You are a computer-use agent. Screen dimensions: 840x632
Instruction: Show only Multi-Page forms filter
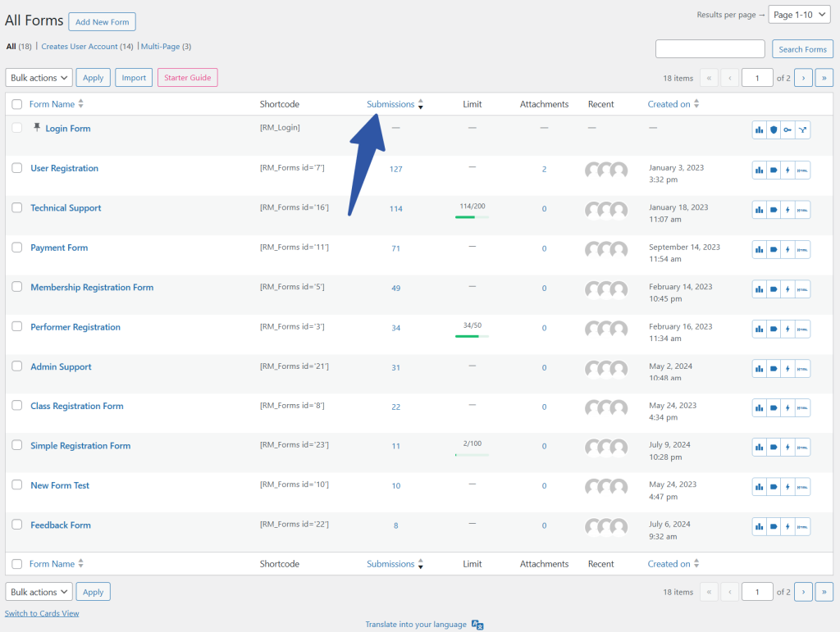(165, 47)
